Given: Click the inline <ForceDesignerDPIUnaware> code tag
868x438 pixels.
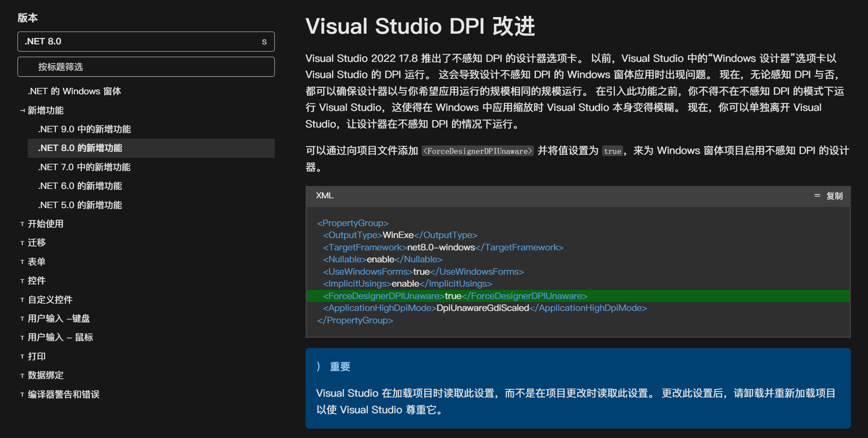Looking at the screenshot, I should (478, 151).
